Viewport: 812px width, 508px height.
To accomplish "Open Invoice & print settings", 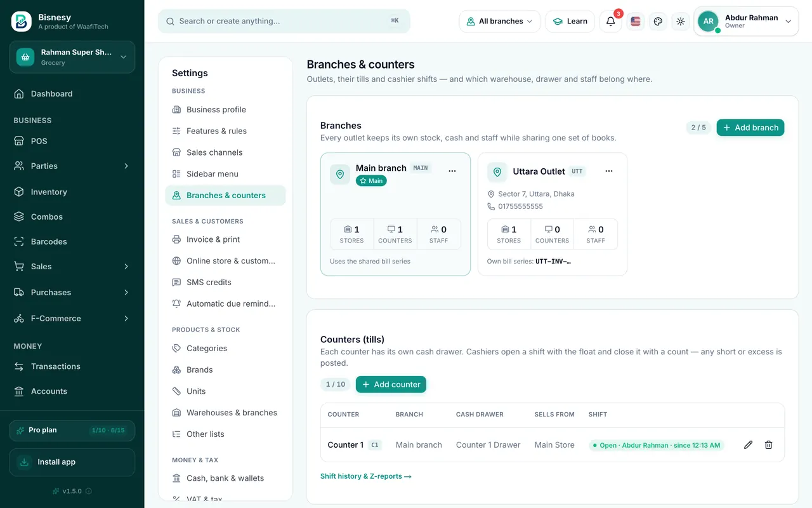I will click(225, 239).
